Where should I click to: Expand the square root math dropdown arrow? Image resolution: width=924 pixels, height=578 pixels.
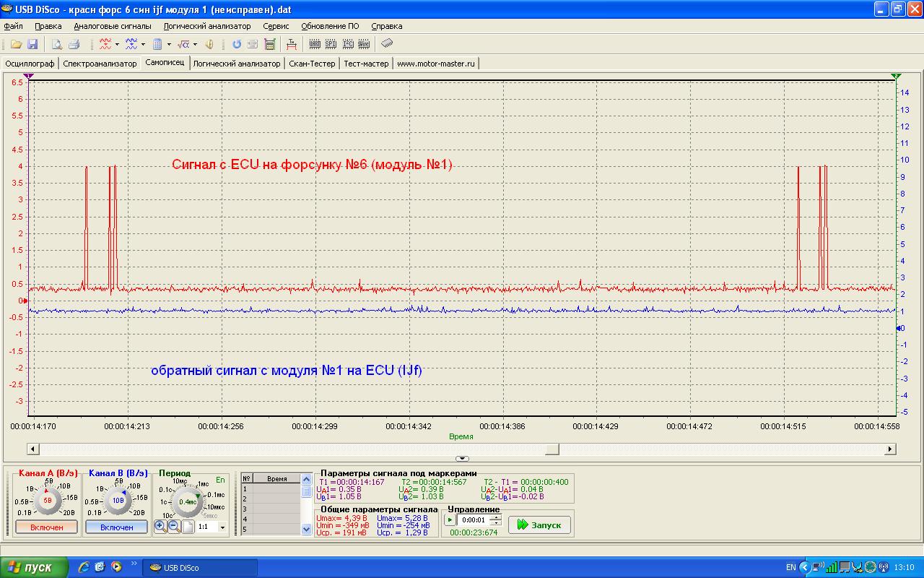point(195,45)
